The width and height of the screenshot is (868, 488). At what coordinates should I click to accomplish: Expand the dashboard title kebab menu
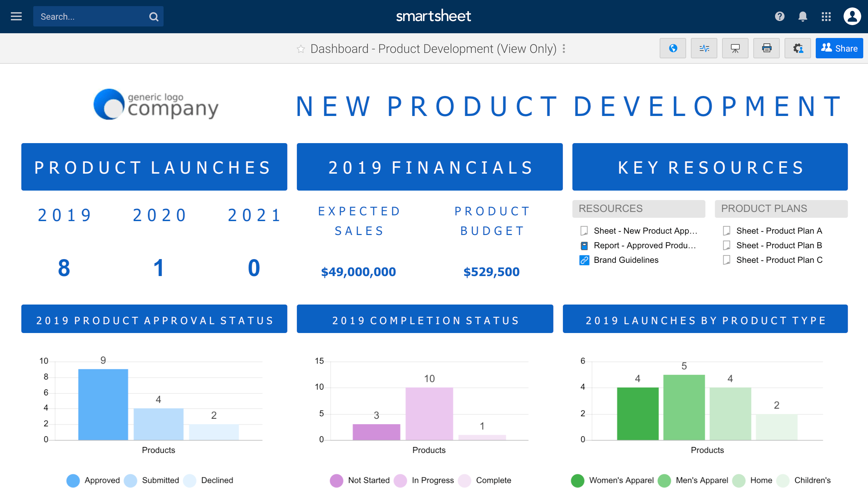pyautogui.click(x=564, y=48)
